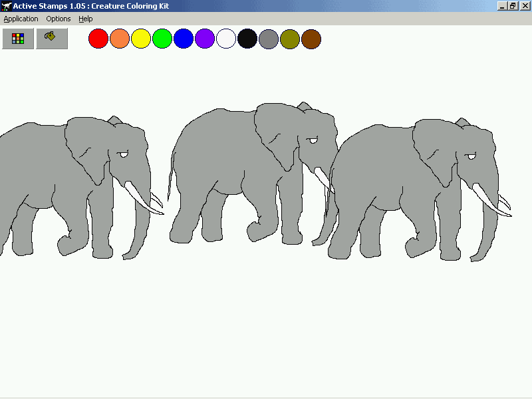Pick the white color swatch
The width and height of the screenshot is (532, 399).
226,39
